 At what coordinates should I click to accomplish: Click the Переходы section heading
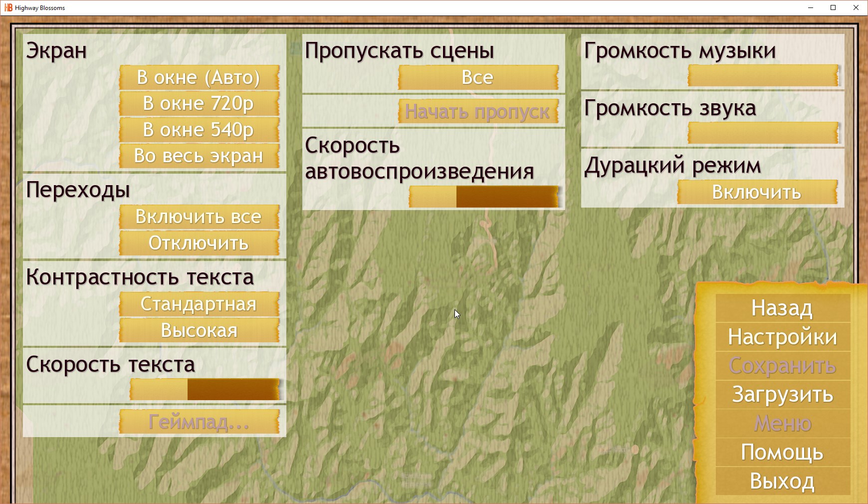tap(78, 190)
